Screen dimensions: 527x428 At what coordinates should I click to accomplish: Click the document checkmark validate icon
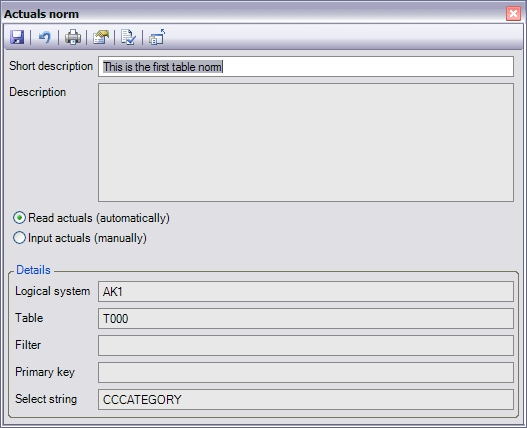pyautogui.click(x=128, y=37)
